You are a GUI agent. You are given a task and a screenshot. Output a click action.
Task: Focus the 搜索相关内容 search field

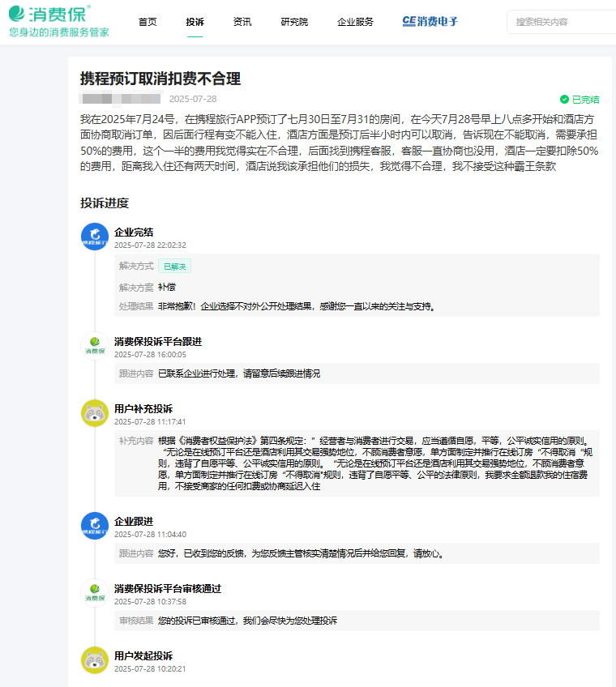tap(561, 22)
